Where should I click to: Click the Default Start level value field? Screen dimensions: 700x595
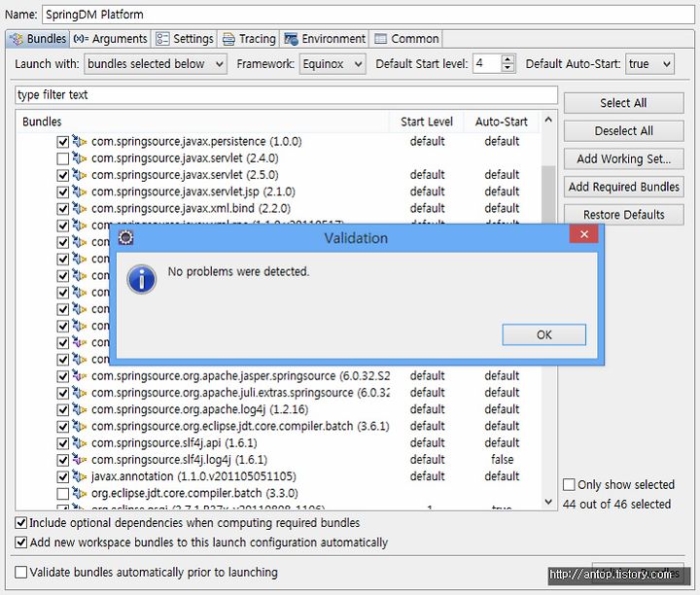(487, 64)
